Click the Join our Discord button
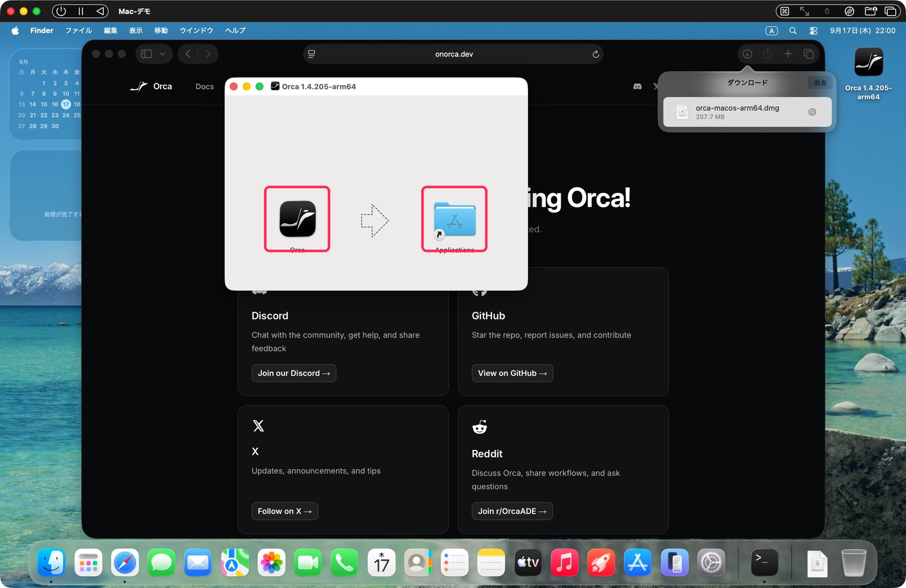 coord(294,373)
